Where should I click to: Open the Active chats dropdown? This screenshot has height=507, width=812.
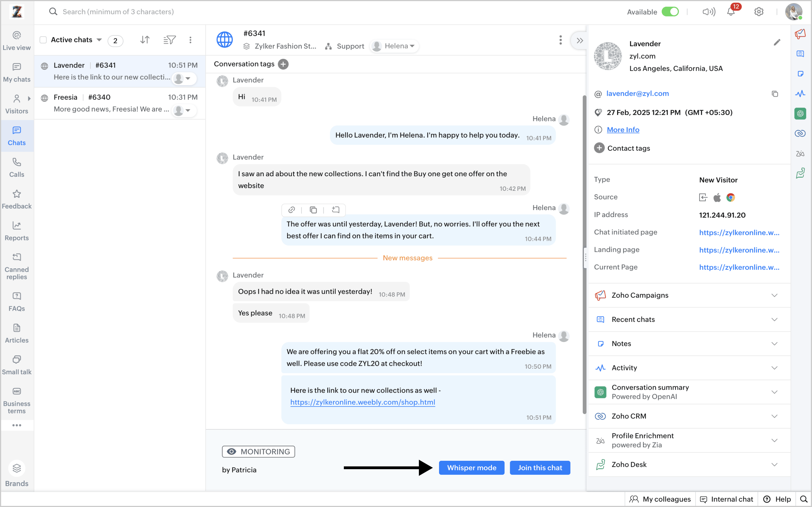99,40
